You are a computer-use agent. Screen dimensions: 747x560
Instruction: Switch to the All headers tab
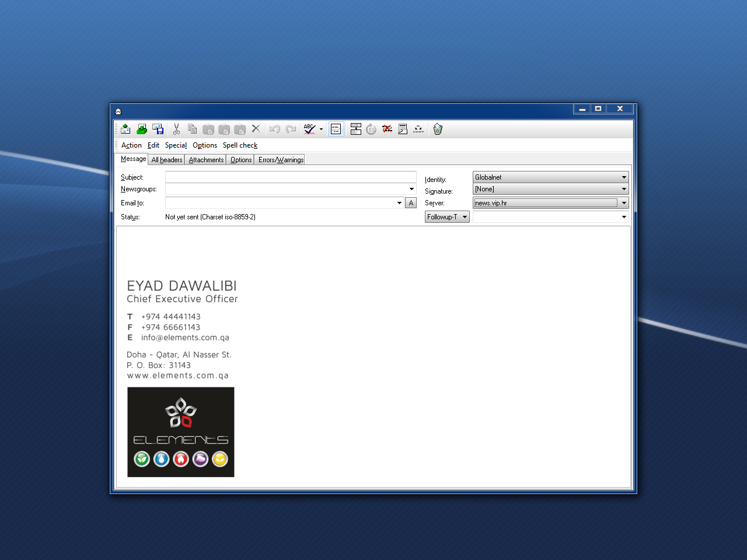167,160
